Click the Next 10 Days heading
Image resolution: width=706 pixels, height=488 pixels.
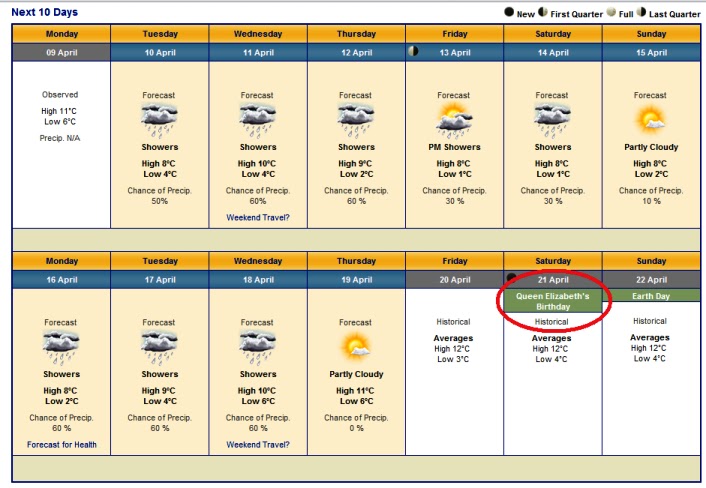[45, 12]
